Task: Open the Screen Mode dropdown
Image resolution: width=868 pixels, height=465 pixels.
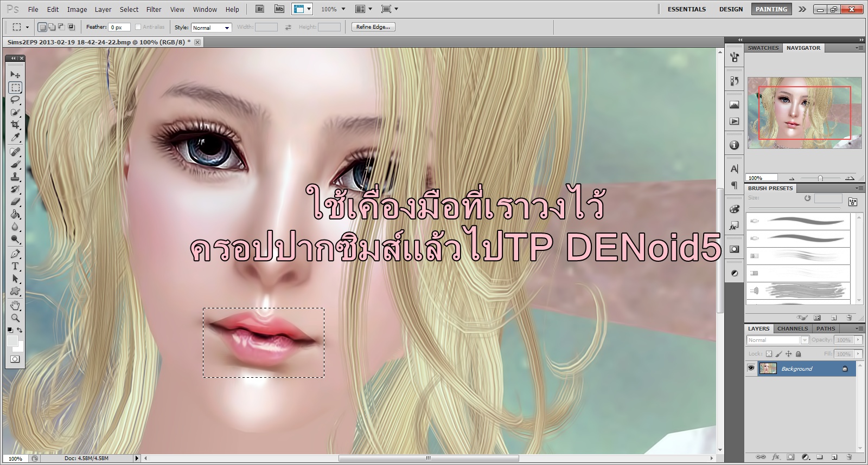Action: 390,9
